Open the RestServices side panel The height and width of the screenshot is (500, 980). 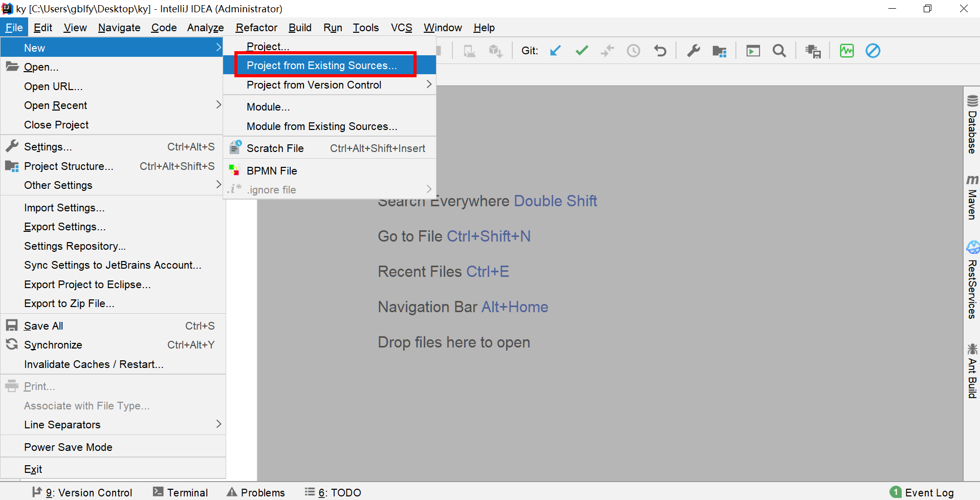(972, 280)
